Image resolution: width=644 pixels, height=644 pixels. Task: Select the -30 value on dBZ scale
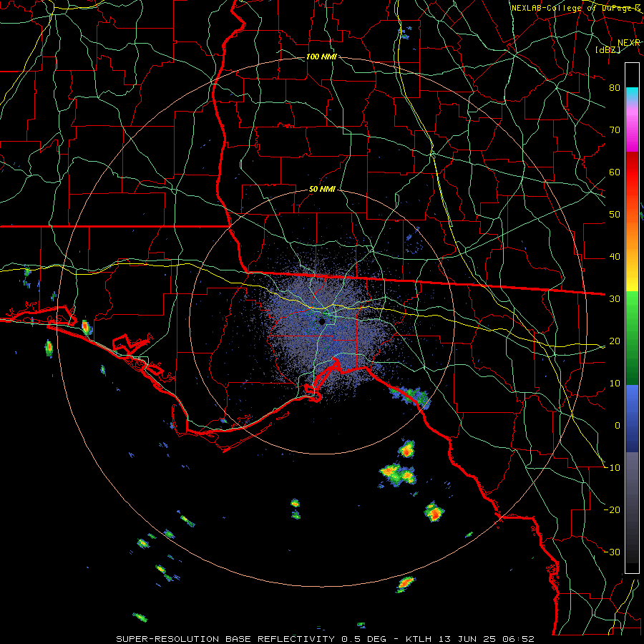pyautogui.click(x=612, y=552)
